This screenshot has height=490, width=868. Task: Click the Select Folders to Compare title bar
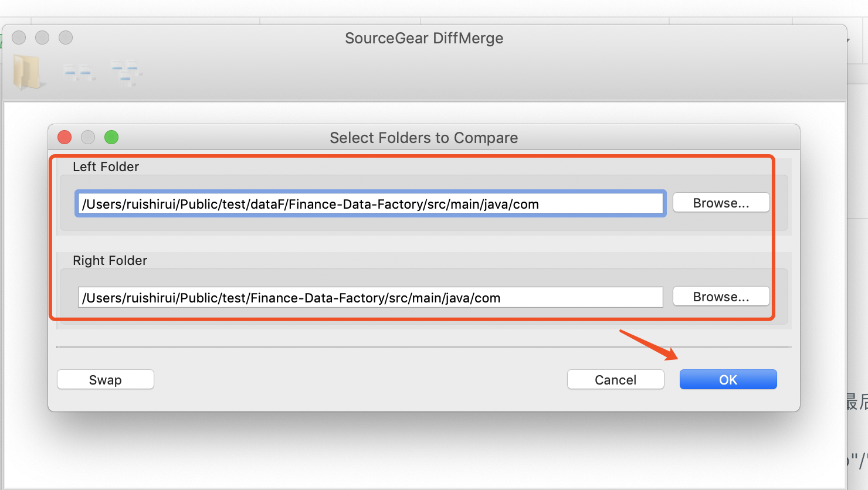423,137
